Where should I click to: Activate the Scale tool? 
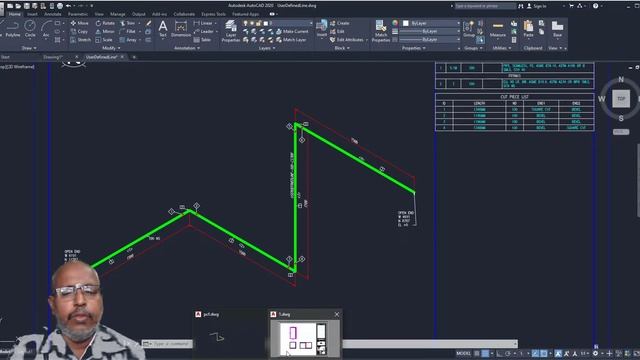(x=104, y=40)
